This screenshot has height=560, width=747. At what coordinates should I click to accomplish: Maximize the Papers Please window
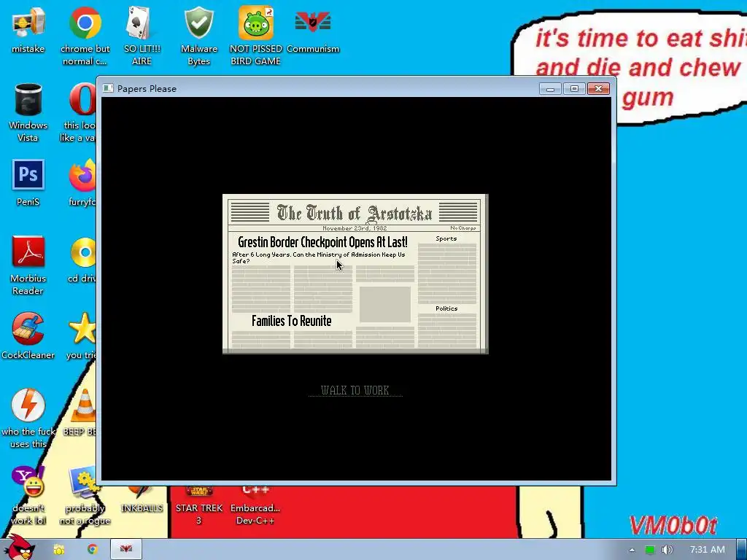pyautogui.click(x=574, y=88)
